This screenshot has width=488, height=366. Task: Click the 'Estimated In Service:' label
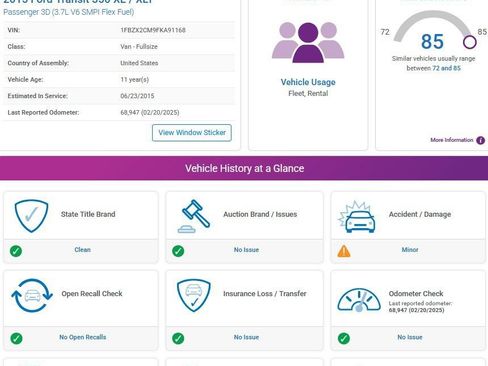[37, 96]
